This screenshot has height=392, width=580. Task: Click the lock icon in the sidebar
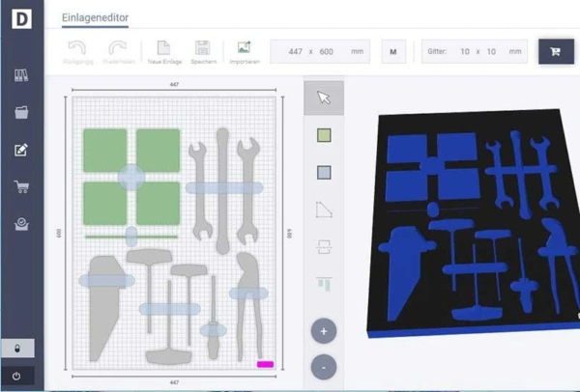coord(17,348)
